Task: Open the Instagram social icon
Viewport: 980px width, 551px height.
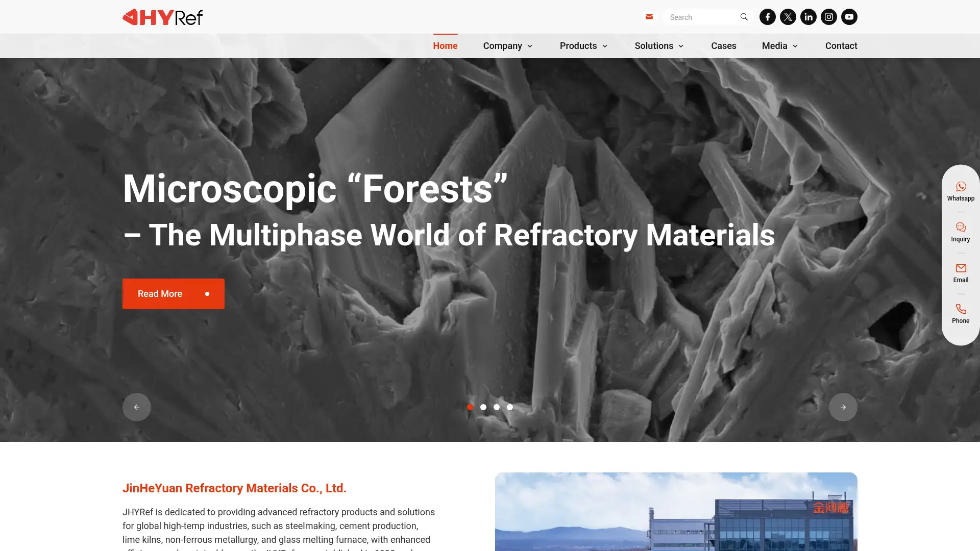Action: coord(828,17)
